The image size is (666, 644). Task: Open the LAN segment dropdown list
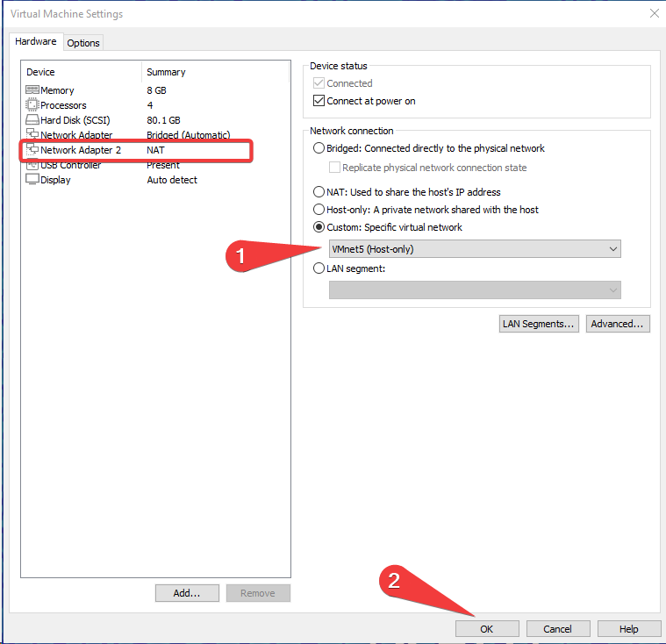pyautogui.click(x=475, y=290)
